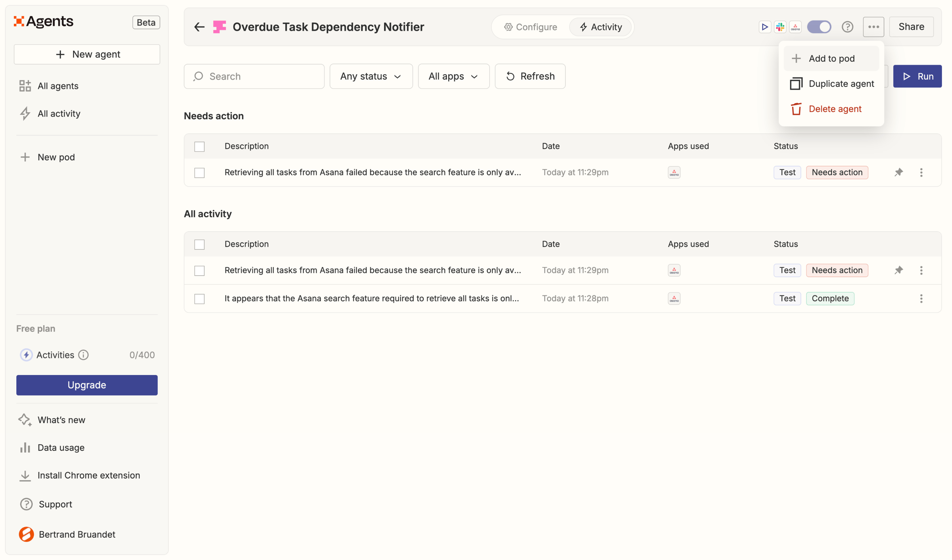Click pin icon in Needs action section row

898,173
